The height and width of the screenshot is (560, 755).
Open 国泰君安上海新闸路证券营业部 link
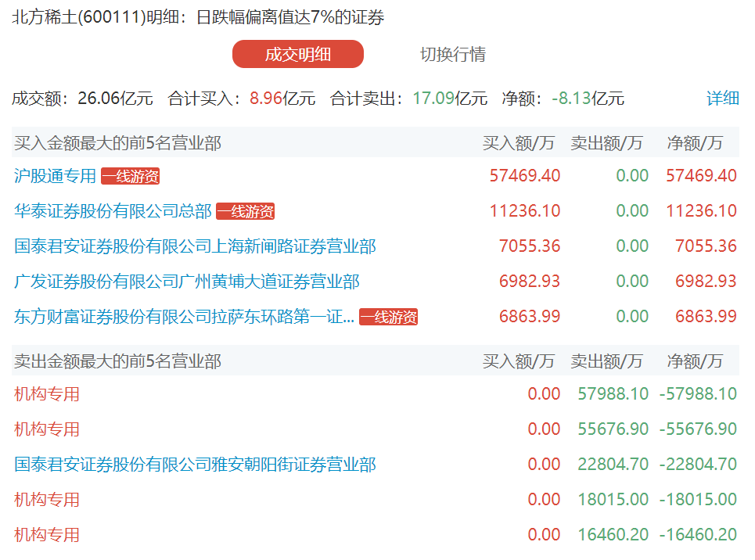(195, 246)
